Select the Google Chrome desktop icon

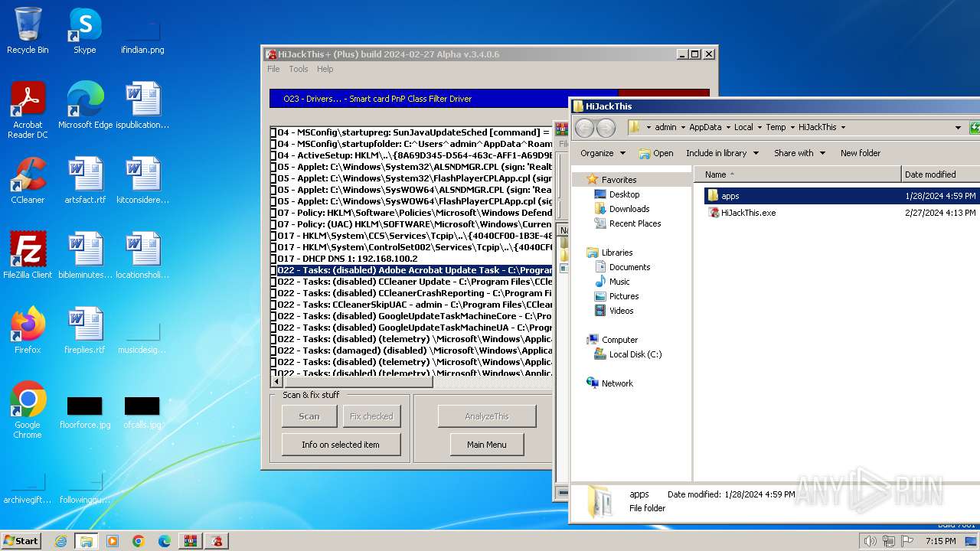[x=28, y=410]
